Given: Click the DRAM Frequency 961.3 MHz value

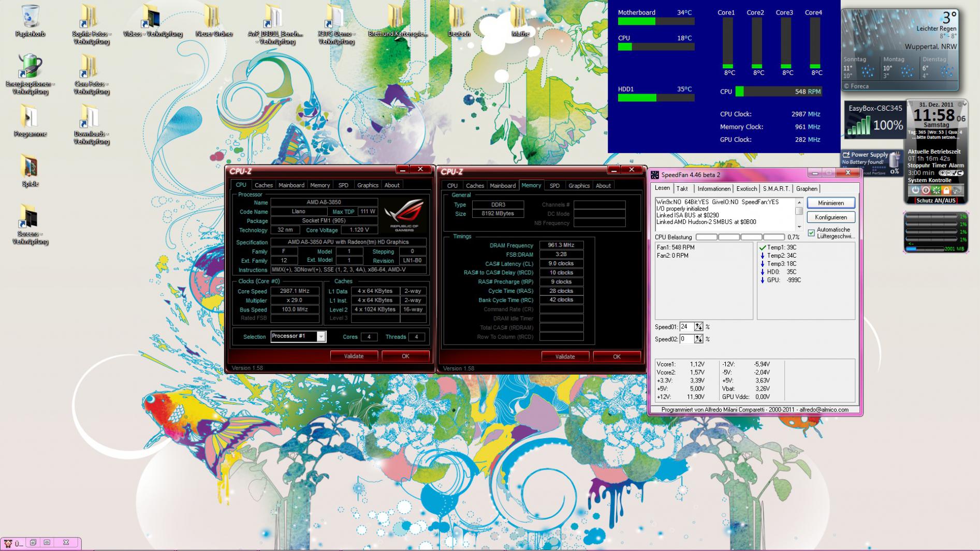Looking at the screenshot, I should pos(561,245).
